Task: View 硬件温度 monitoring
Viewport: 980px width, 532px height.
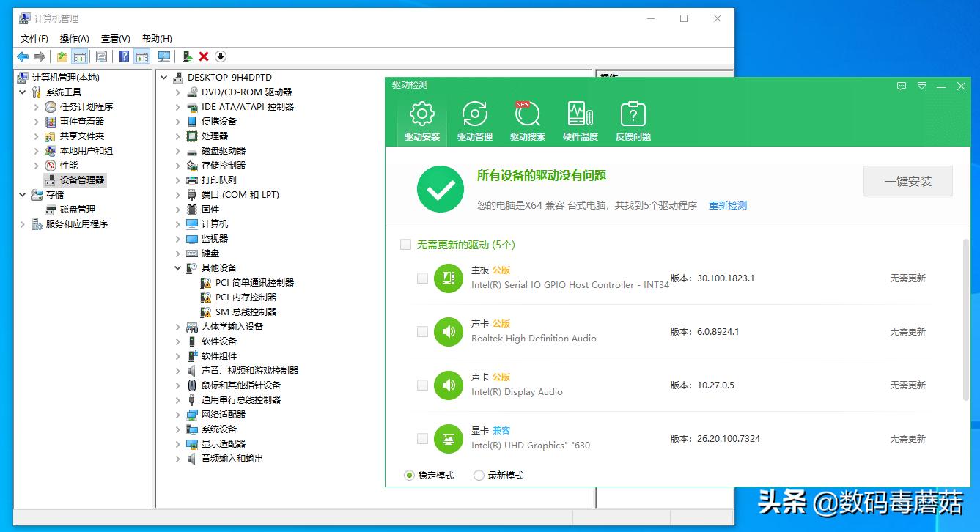Action: (x=580, y=119)
